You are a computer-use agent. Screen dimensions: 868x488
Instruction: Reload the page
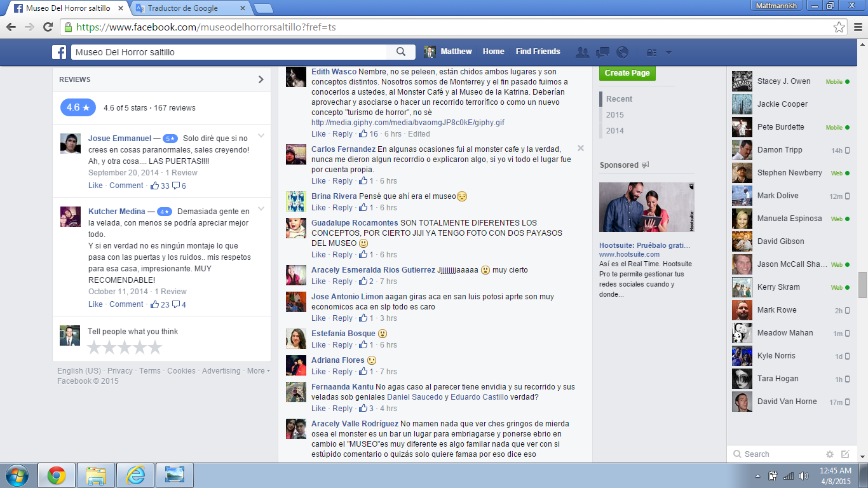(x=48, y=27)
